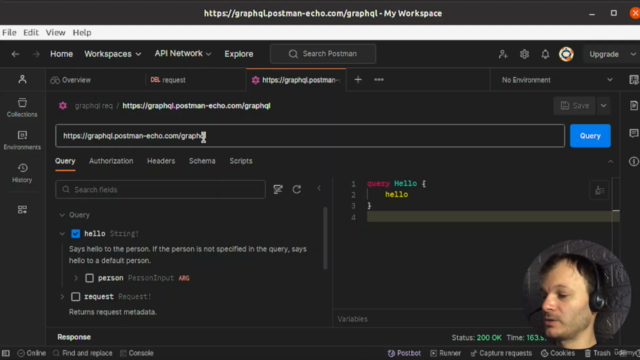The height and width of the screenshot is (360, 640).
Task: Click the Search fields input
Action: pyautogui.click(x=160, y=190)
